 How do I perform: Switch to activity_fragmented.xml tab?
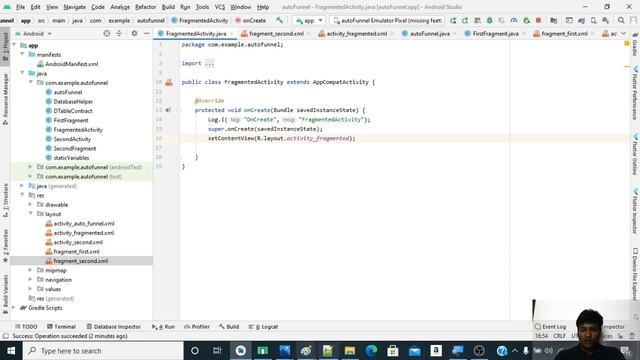click(x=356, y=33)
